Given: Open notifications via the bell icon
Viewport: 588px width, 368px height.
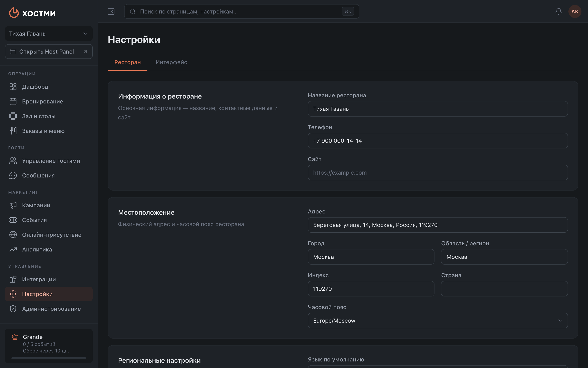Looking at the screenshot, I should click(558, 11).
